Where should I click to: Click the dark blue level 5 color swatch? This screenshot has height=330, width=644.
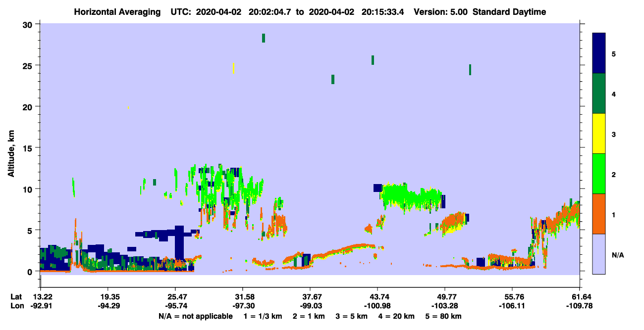[x=599, y=53]
